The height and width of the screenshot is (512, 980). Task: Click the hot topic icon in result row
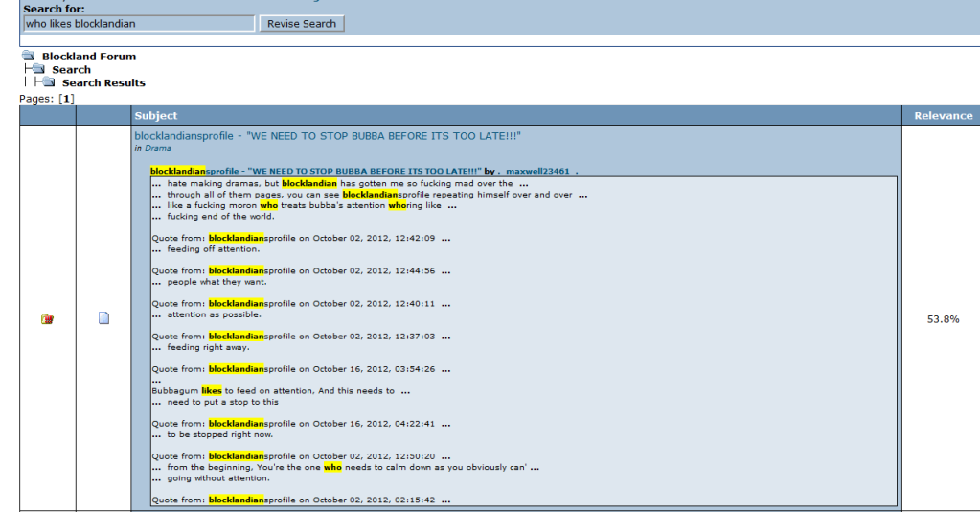pos(46,319)
